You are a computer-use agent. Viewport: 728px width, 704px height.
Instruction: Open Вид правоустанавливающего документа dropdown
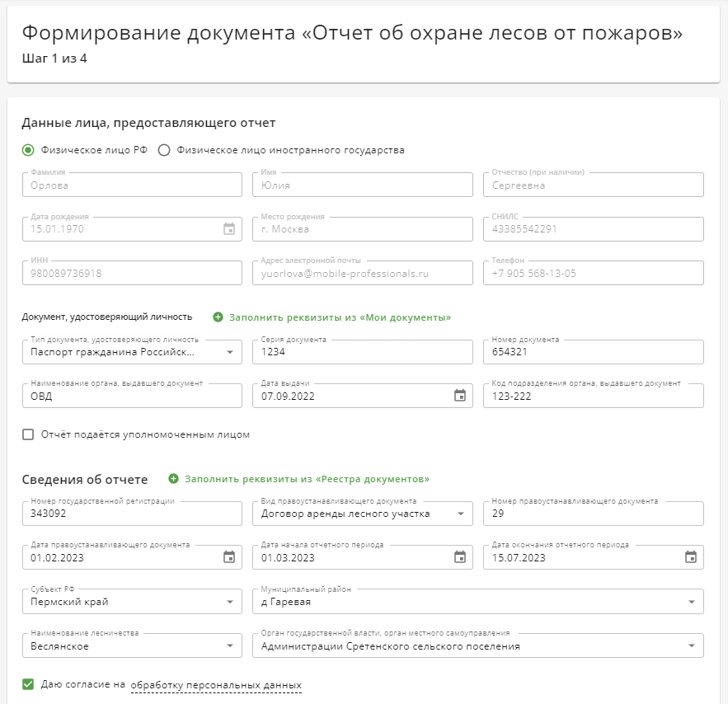click(x=362, y=514)
